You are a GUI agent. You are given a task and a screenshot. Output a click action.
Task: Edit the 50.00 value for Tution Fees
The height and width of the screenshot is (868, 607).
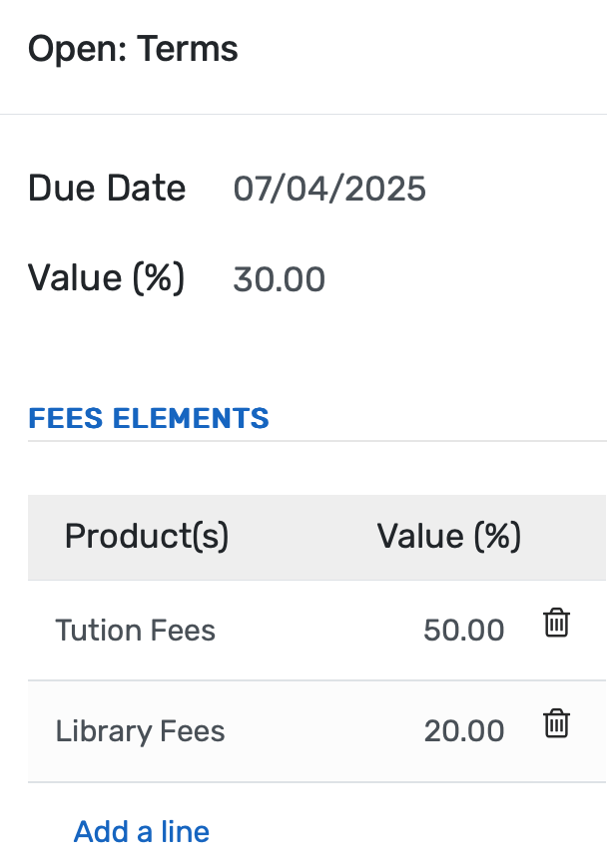tap(463, 631)
